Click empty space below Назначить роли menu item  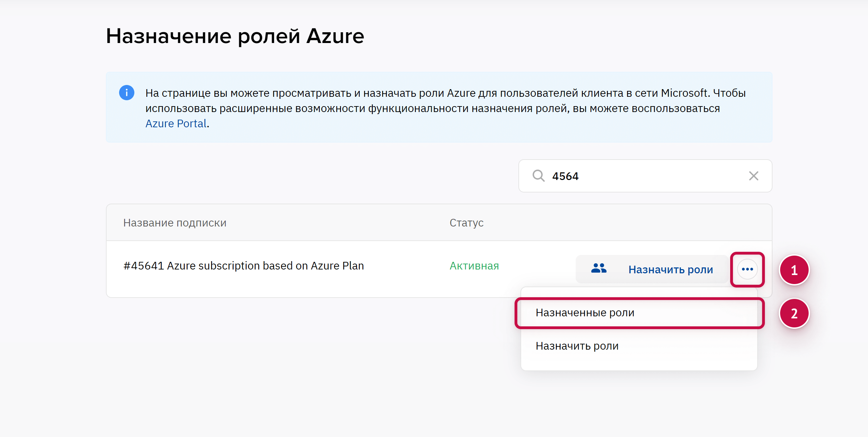coord(639,362)
